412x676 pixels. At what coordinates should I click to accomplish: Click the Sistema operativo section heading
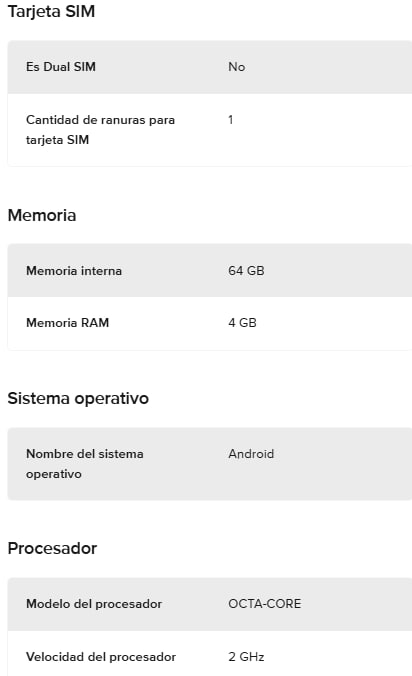(78, 398)
